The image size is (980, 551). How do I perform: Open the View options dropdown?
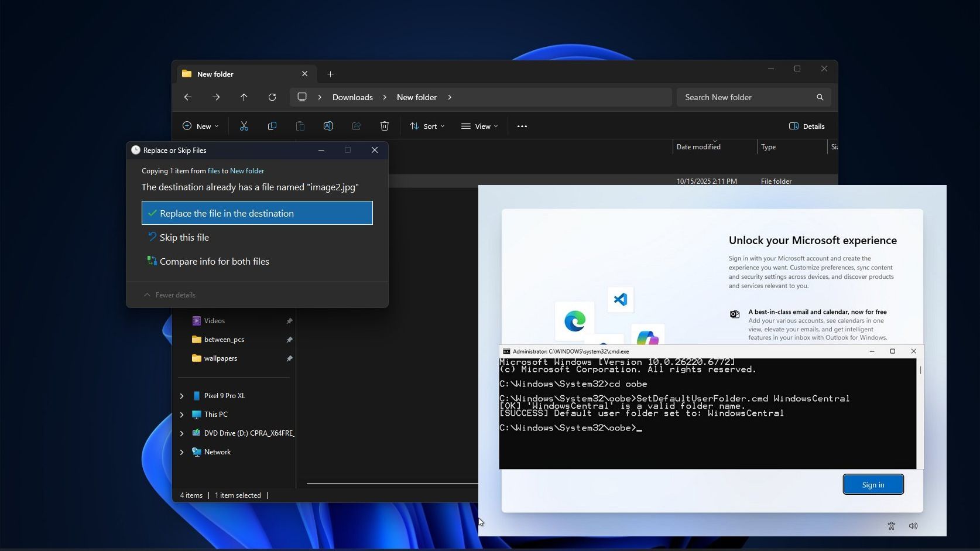[479, 126]
